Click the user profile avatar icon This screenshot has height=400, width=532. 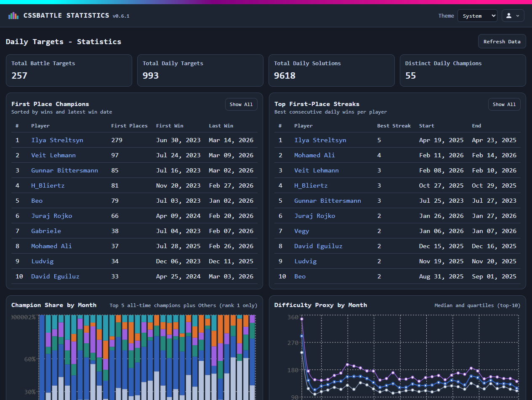tap(509, 15)
